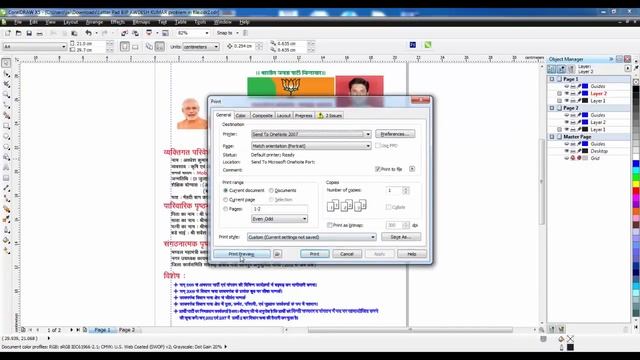The width and height of the screenshot is (640, 360).
Task: Click the Pages range input field showing 1-2
Action: 279,209
